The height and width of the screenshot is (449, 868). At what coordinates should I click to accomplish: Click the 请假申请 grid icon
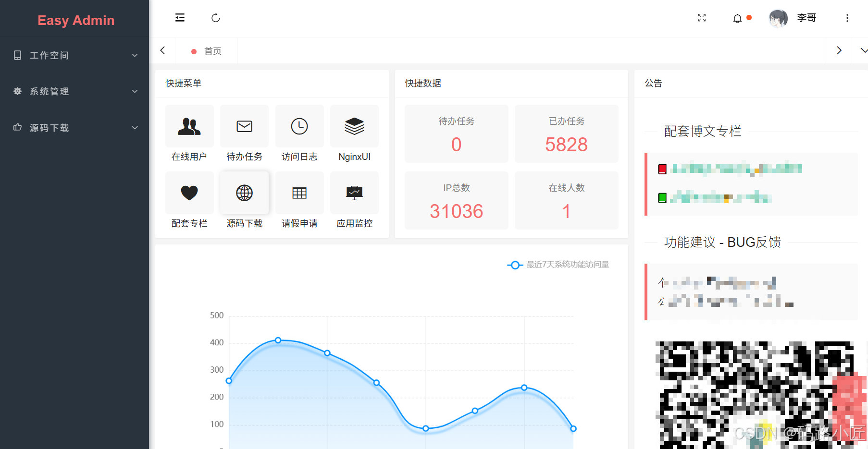click(x=299, y=193)
